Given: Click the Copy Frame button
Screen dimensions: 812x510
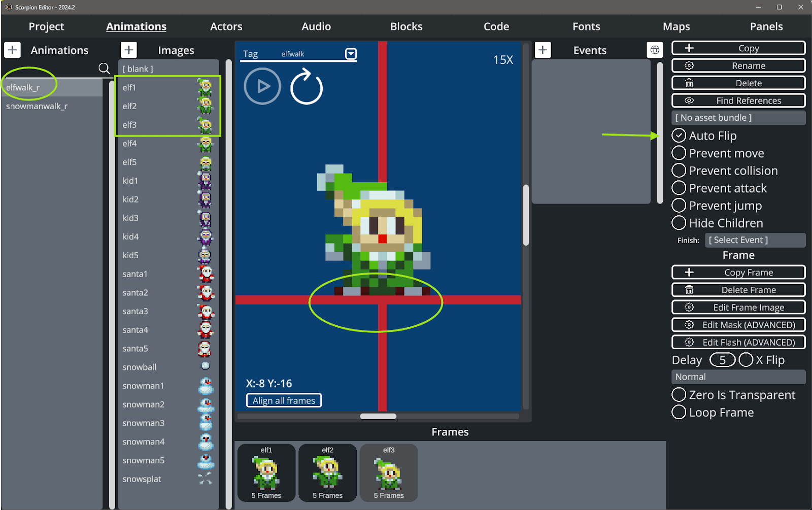Looking at the screenshot, I should coord(738,273).
